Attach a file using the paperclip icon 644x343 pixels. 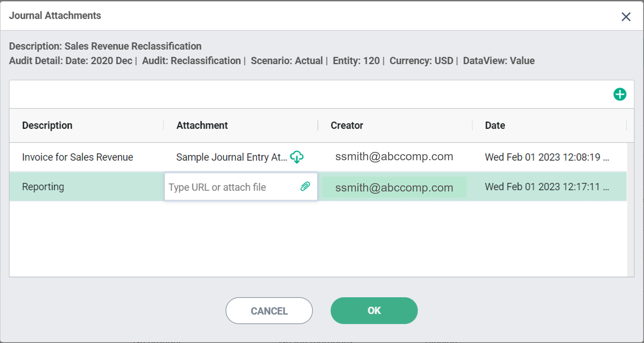[x=305, y=186]
